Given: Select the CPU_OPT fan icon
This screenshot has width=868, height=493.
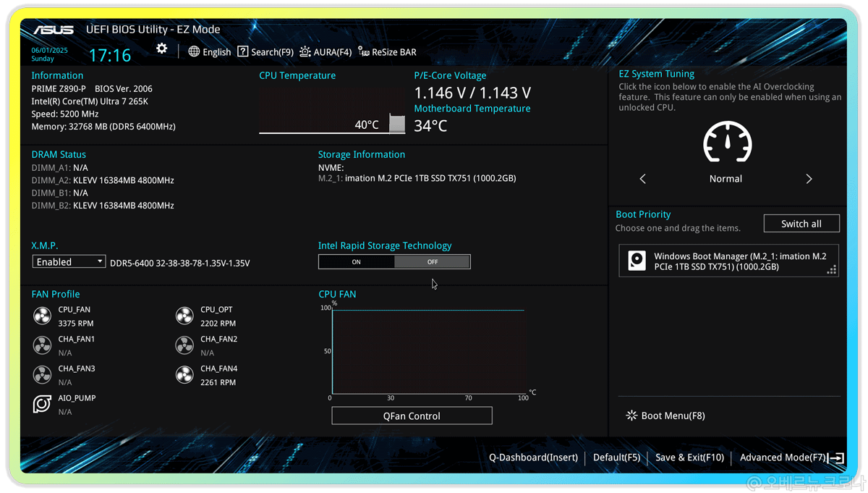Looking at the screenshot, I should [x=184, y=316].
